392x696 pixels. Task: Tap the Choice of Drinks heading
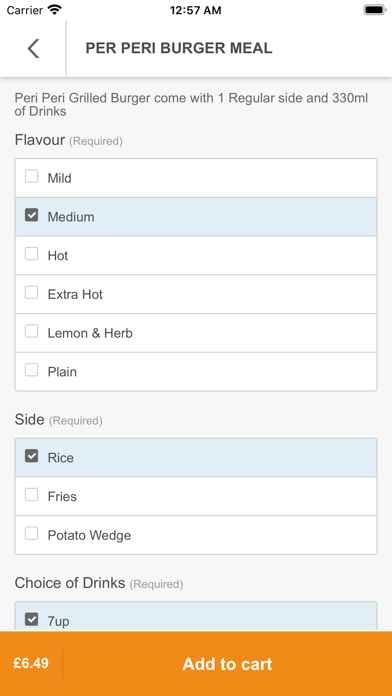coord(70,583)
